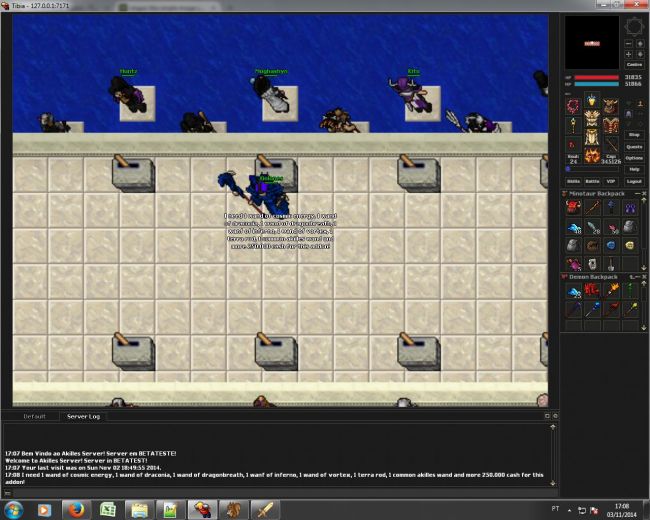The image size is (650, 520).
Task: Close the Demon Backpack container
Action: coord(644,277)
